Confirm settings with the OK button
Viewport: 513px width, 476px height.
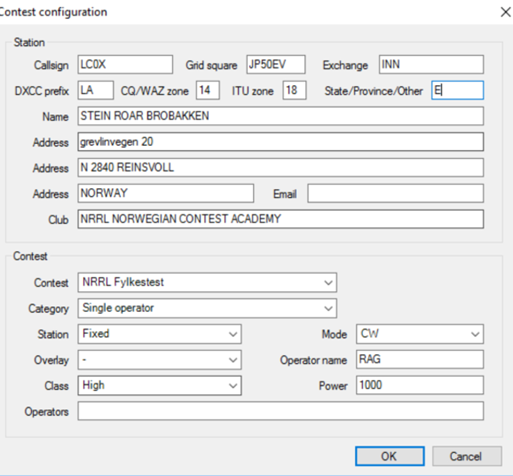[x=390, y=456]
